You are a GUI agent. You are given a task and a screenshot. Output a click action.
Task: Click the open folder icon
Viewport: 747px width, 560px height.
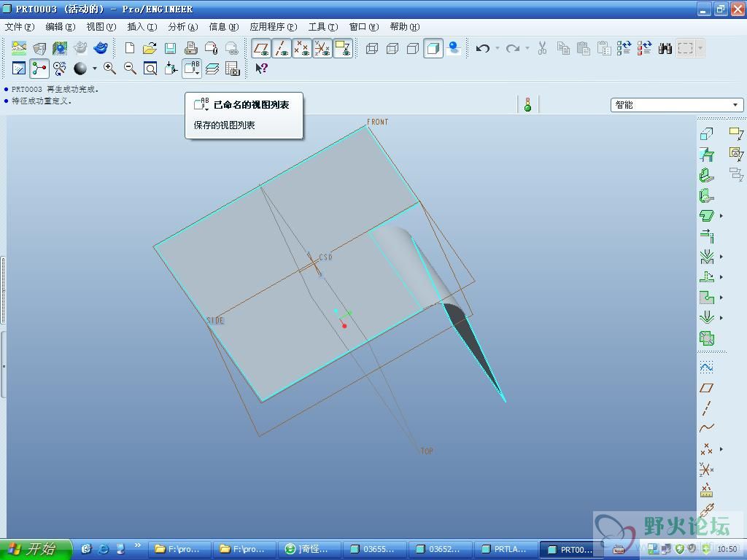point(150,48)
